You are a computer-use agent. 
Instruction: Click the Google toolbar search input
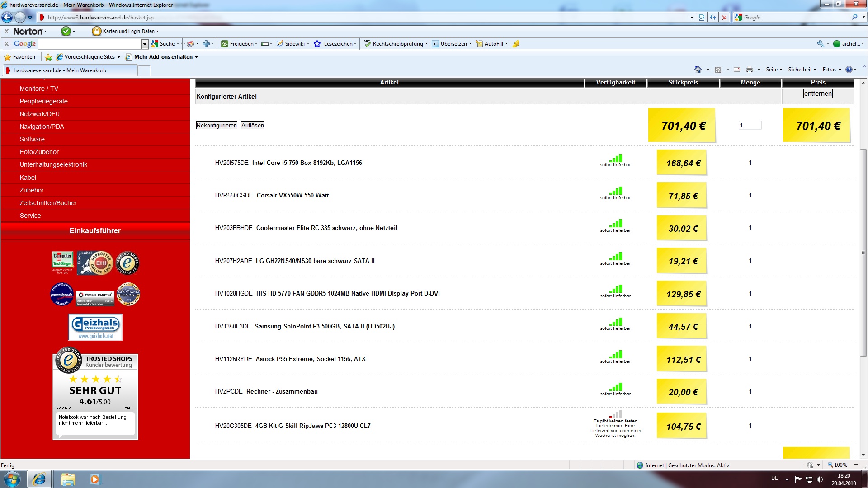coord(90,44)
